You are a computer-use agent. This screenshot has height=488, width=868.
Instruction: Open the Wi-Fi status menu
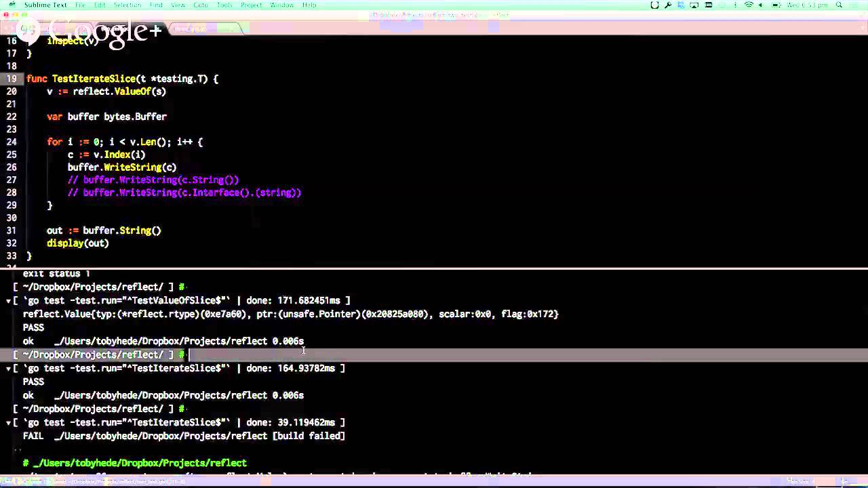(x=749, y=5)
